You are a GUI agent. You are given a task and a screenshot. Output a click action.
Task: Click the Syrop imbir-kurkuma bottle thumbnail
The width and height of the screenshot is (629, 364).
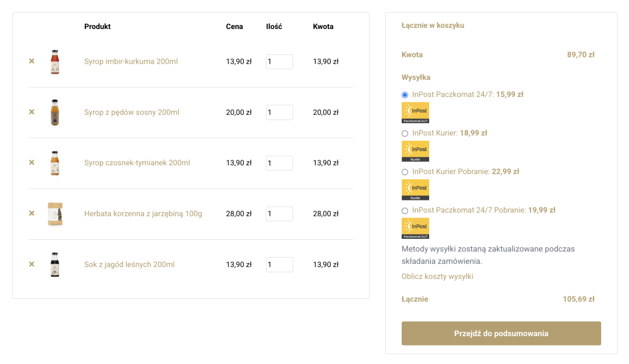pyautogui.click(x=55, y=62)
